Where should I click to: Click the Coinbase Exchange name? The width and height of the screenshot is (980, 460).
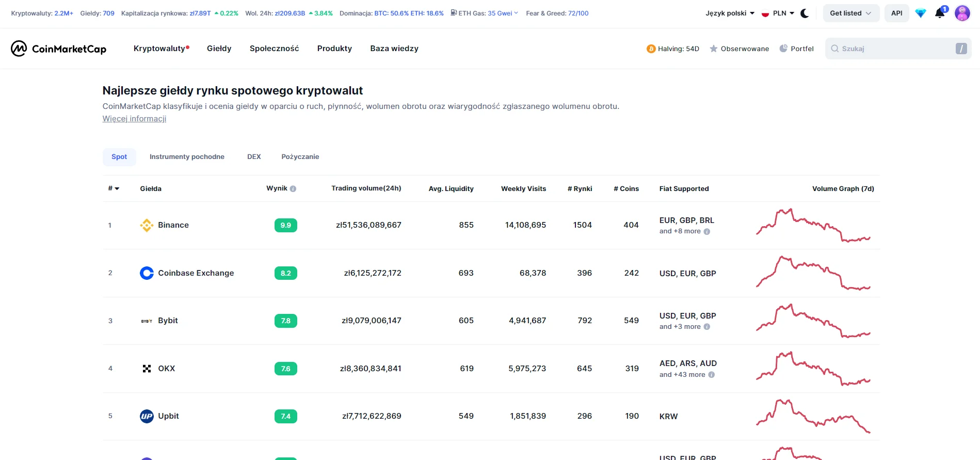click(x=196, y=273)
